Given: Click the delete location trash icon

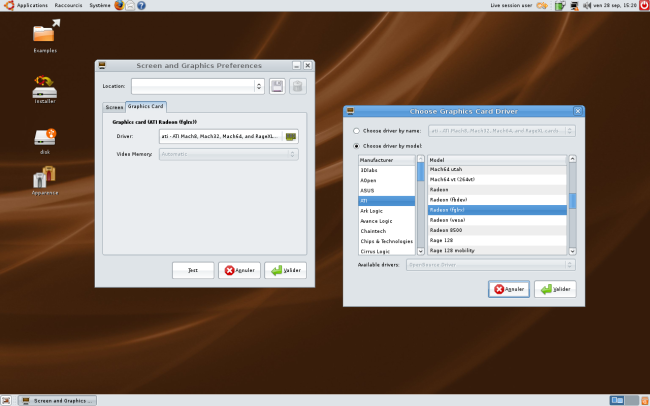Looking at the screenshot, I should (x=297, y=86).
